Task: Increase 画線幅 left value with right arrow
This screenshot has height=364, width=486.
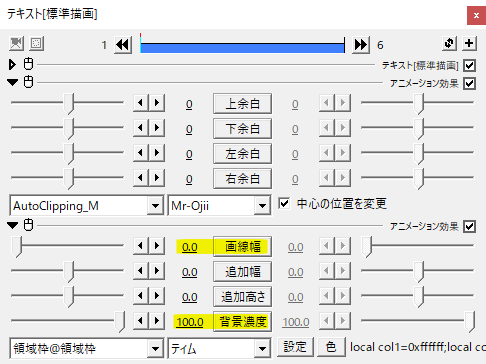Action: point(157,246)
